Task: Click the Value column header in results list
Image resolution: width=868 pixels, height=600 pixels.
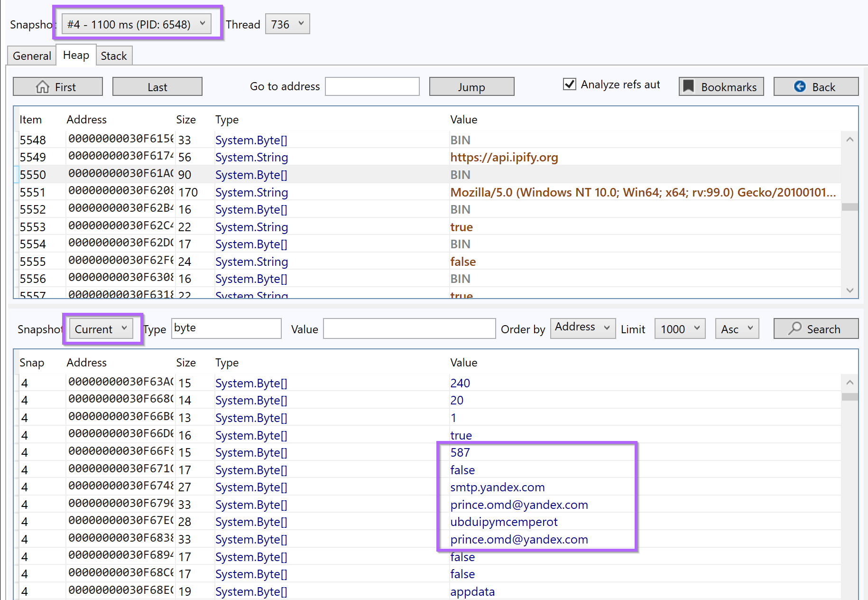Action: point(463,363)
